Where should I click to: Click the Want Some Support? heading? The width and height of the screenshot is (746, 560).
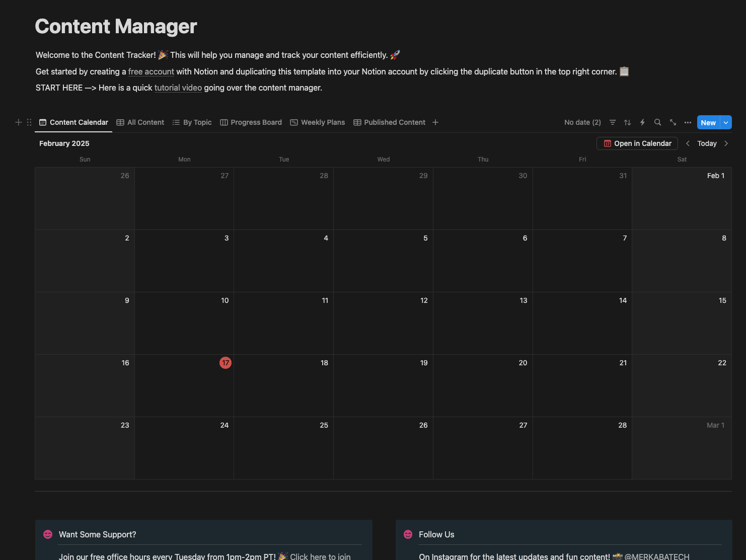97,534
